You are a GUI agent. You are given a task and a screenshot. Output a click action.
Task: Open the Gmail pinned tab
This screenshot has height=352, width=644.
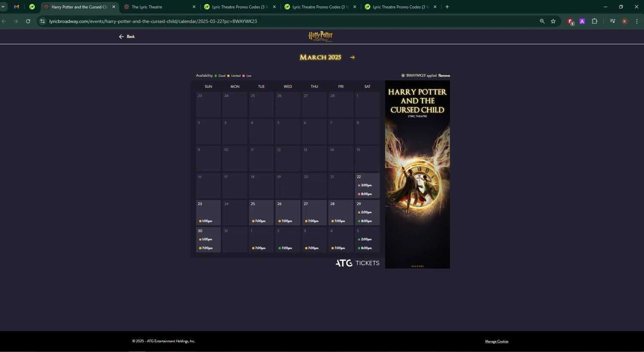point(16,7)
